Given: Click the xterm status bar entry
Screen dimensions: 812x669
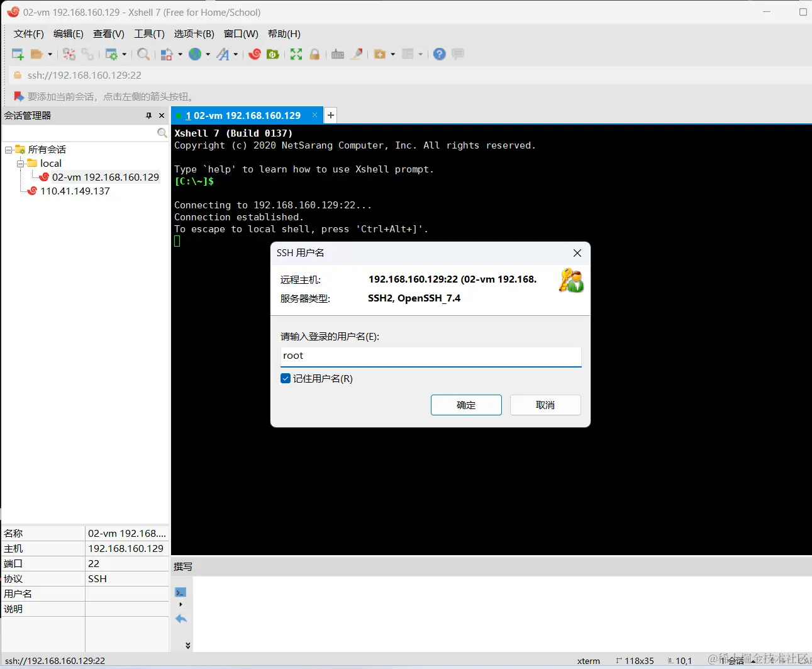Looking at the screenshot, I should pos(589,661).
